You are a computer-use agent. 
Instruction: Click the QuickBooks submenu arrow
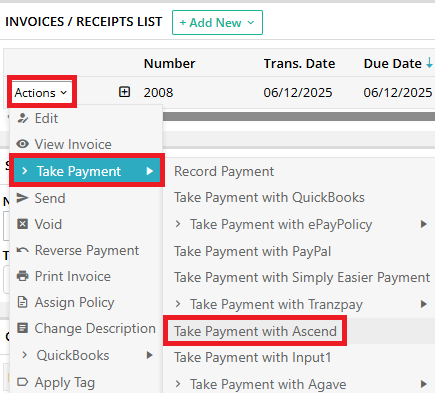150,355
